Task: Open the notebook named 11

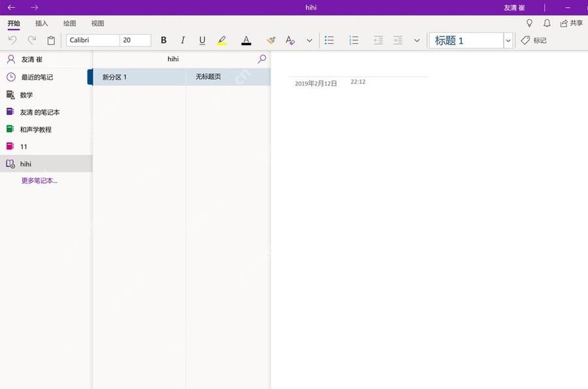Action: [x=46, y=147]
